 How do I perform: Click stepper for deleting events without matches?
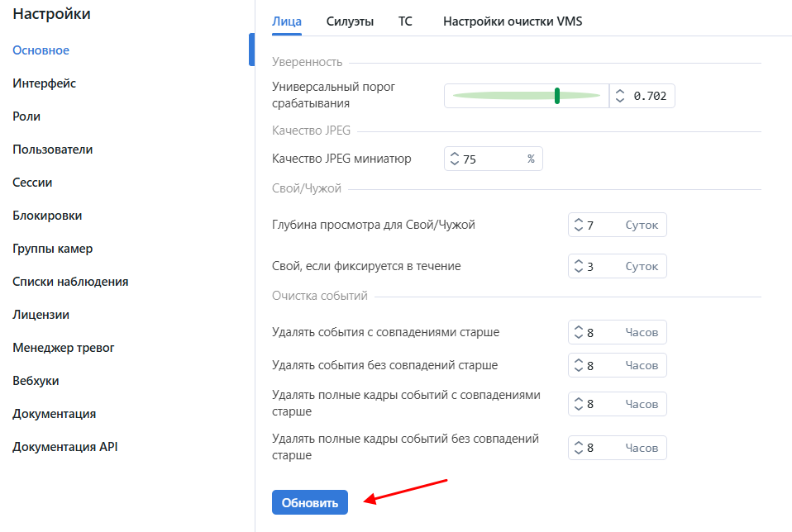[x=578, y=365]
